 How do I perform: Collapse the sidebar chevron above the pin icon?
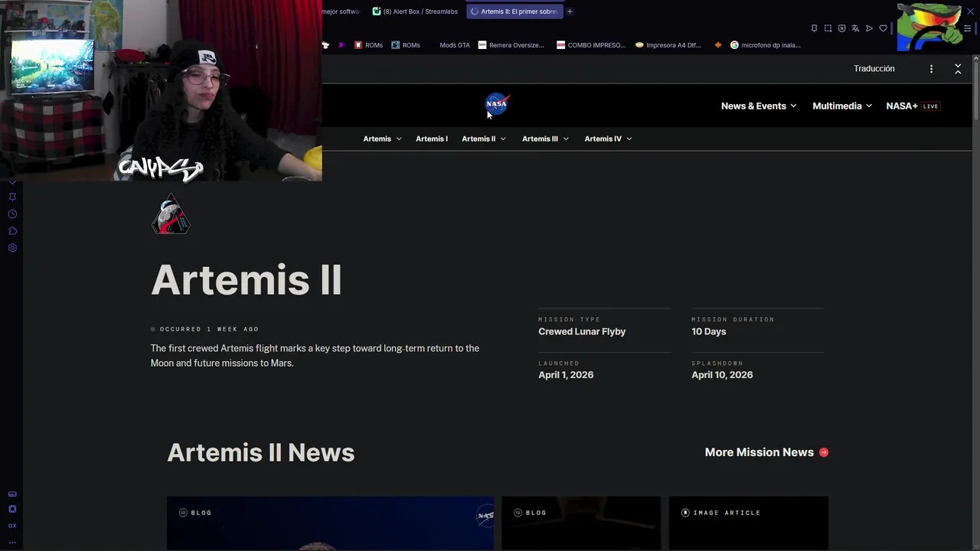point(12,182)
